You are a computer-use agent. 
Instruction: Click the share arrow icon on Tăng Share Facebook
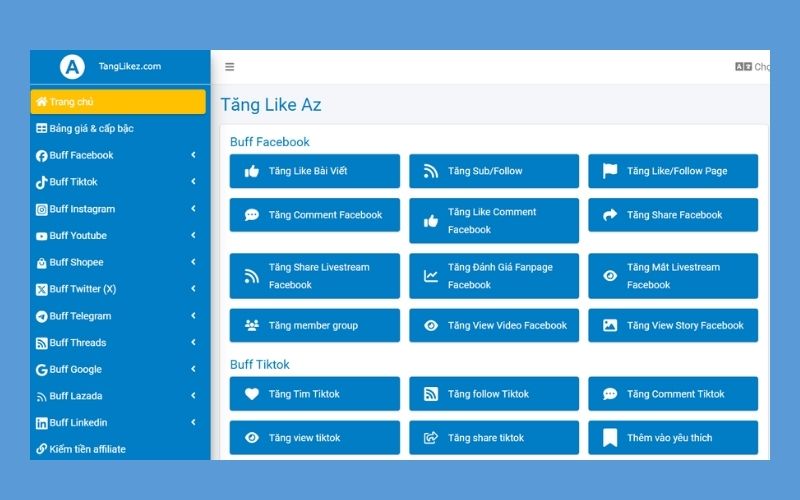610,215
